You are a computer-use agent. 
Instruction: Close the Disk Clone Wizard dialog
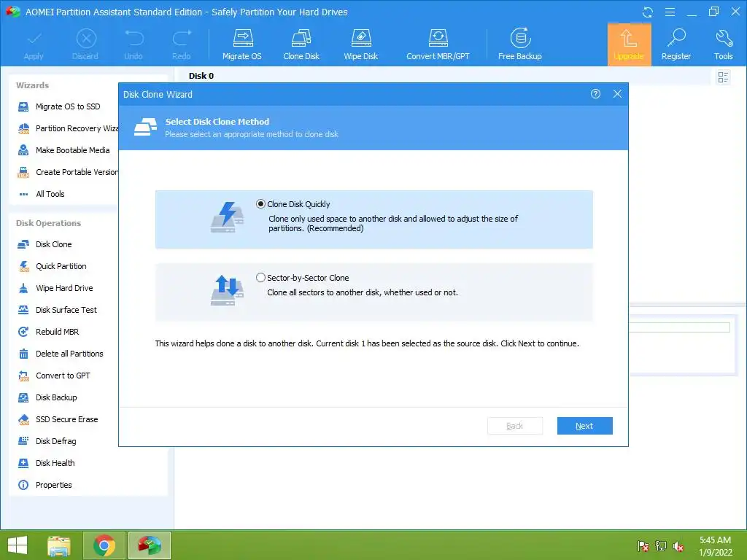pyautogui.click(x=617, y=94)
